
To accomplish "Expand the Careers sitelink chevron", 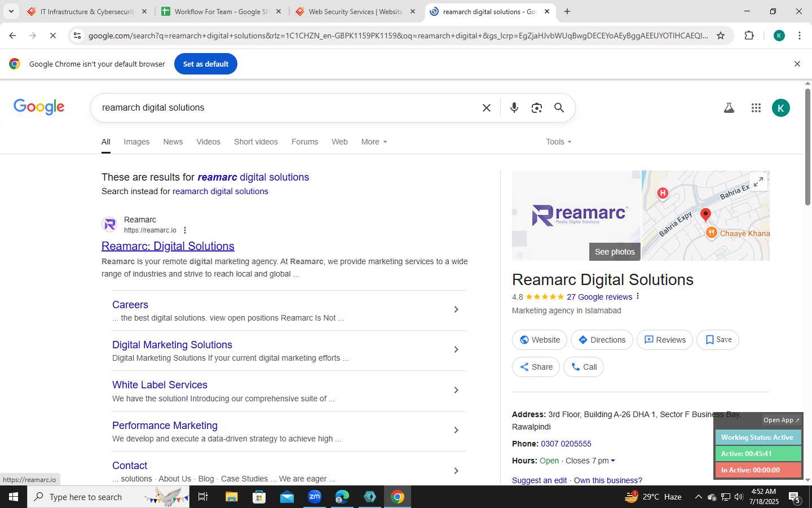I will [456, 309].
